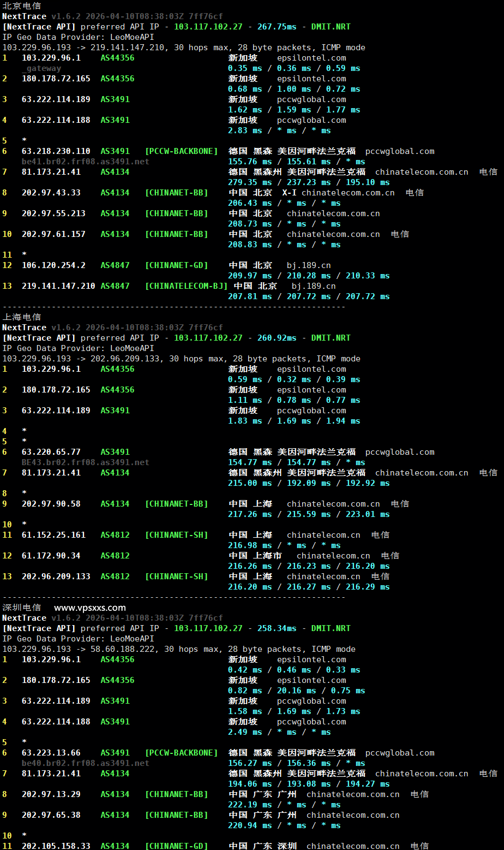Click the 267.75ms API latency value
Screen dimensions: 504x850
tap(277, 27)
